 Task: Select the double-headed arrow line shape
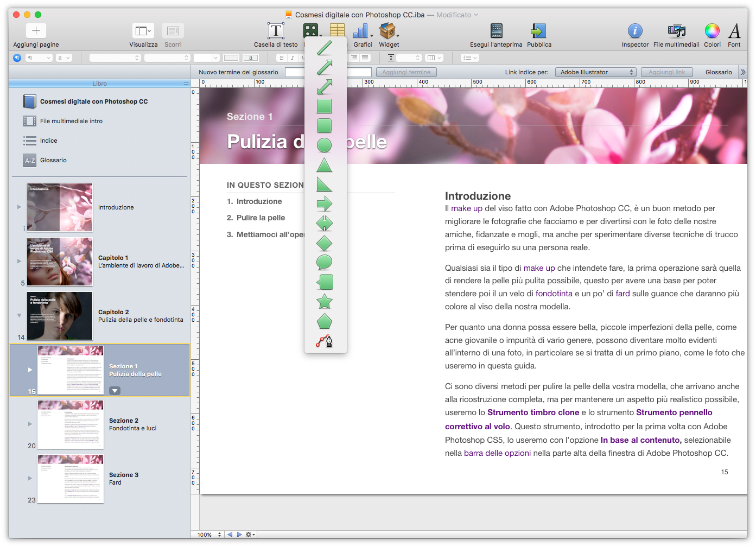(x=325, y=87)
